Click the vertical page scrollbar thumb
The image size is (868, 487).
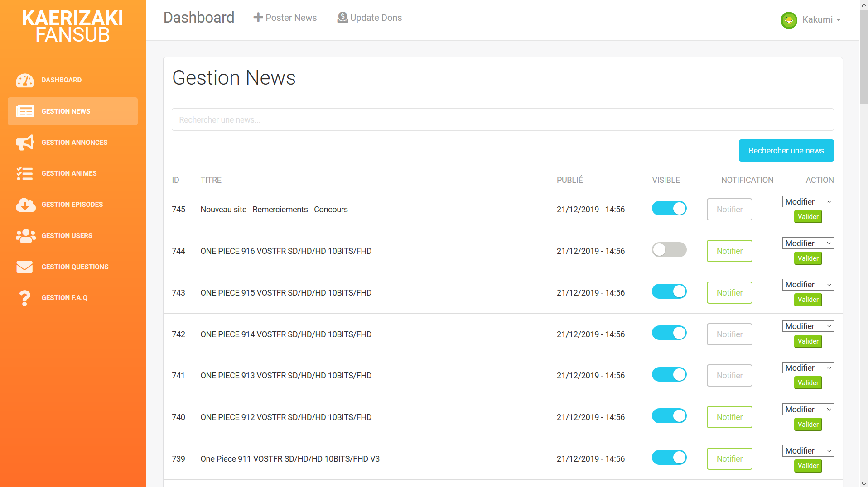click(863, 57)
